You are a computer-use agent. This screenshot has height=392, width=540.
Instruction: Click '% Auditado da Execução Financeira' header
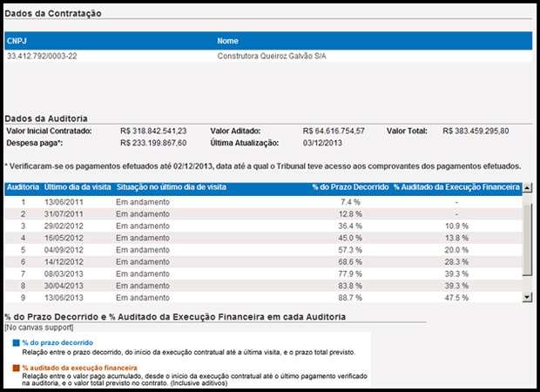coord(456,187)
